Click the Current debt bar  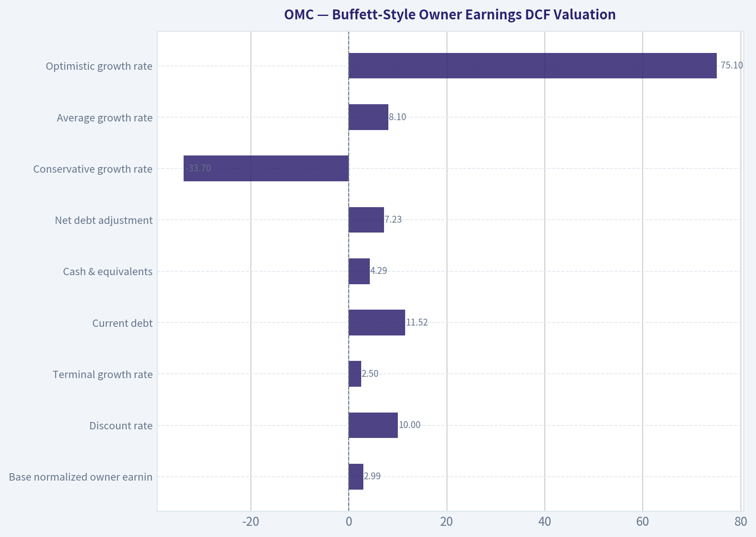pyautogui.click(x=377, y=323)
